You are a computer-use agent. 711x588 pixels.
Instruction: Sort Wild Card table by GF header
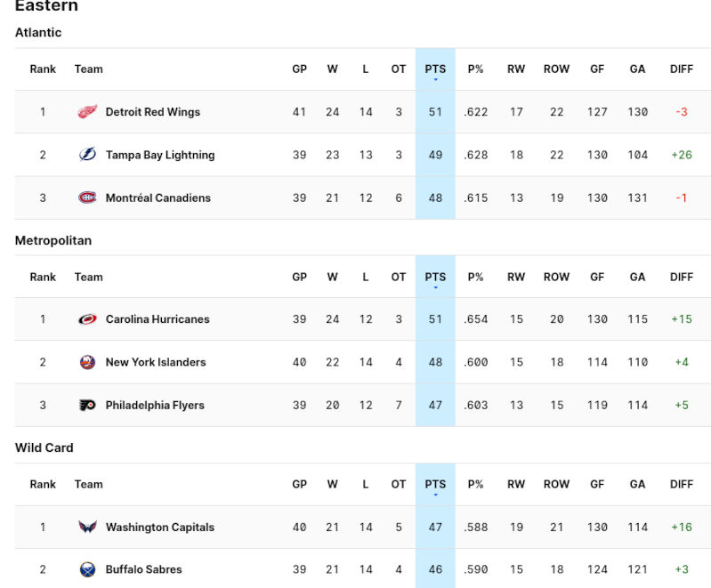click(x=597, y=485)
